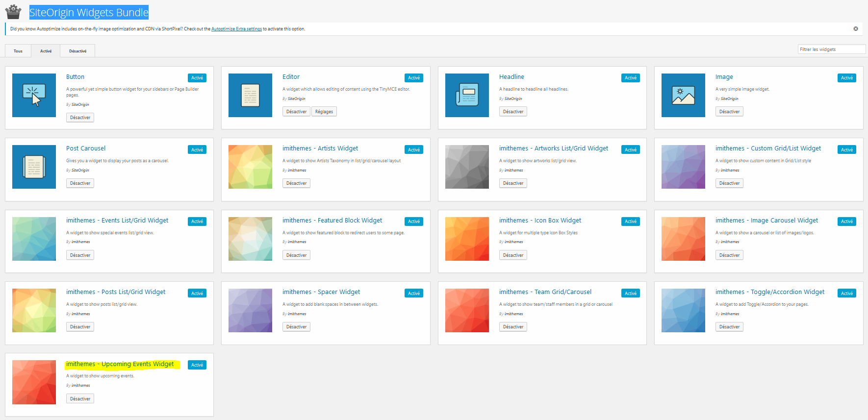Click the Activé badge on Image widget
Viewport: 868px width, 420px height.
tap(847, 78)
